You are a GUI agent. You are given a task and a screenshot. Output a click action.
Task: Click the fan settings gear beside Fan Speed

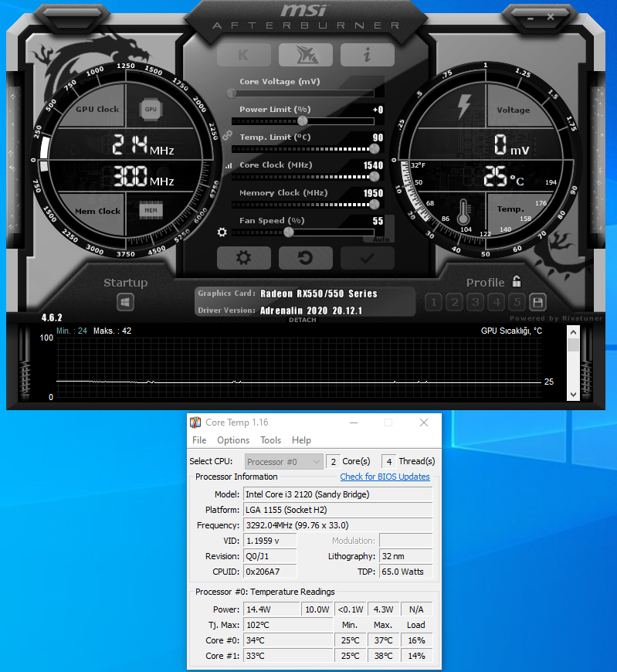tap(222, 232)
